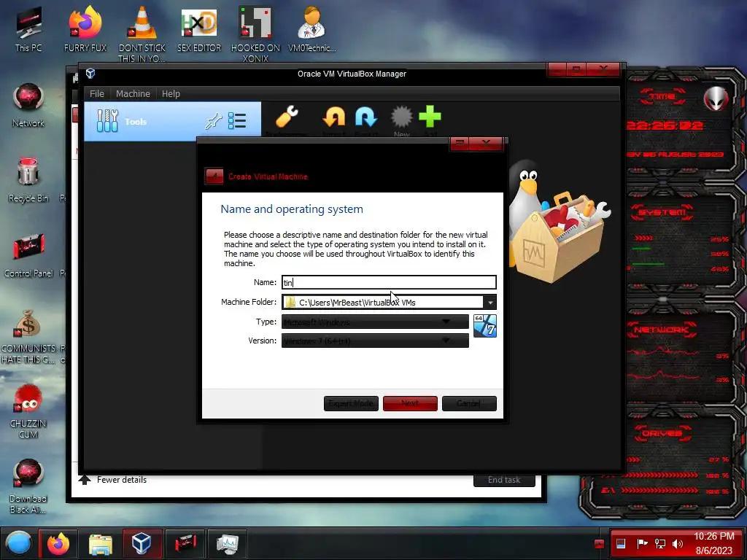Open the money bag COMMUNISTS HATE THIS shortcut
This screenshot has width=747, height=560.
[x=28, y=336]
